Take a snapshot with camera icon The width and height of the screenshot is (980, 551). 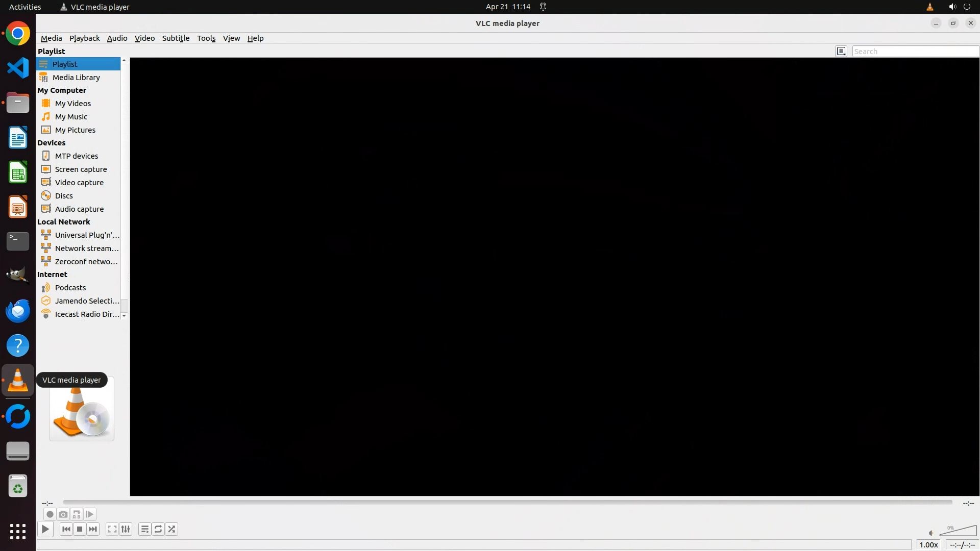point(63,514)
